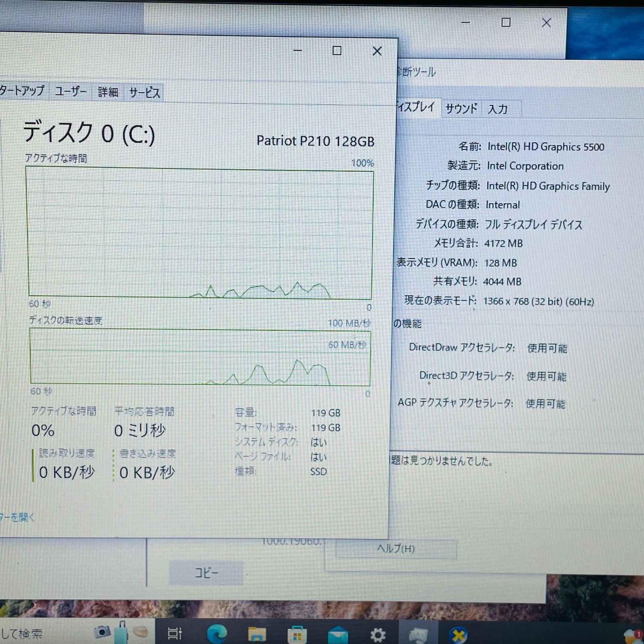Click the active time usage graph

point(200,233)
